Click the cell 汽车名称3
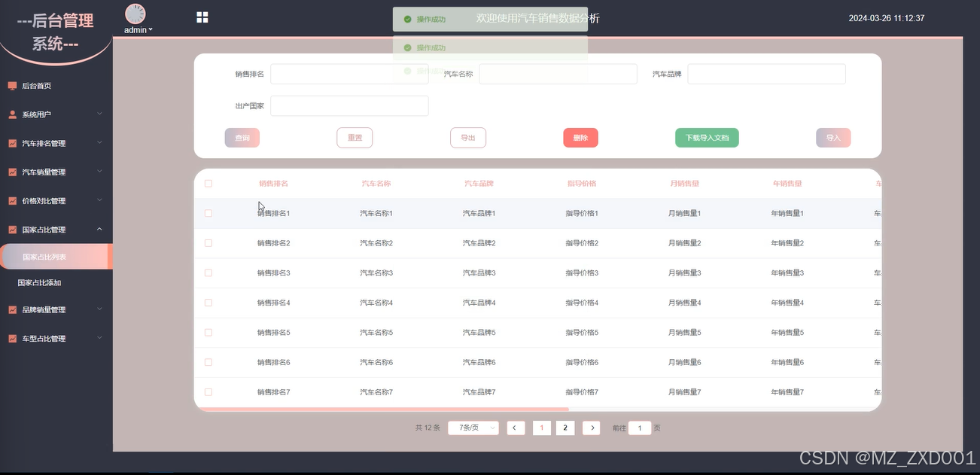980x475 pixels. (x=376, y=273)
